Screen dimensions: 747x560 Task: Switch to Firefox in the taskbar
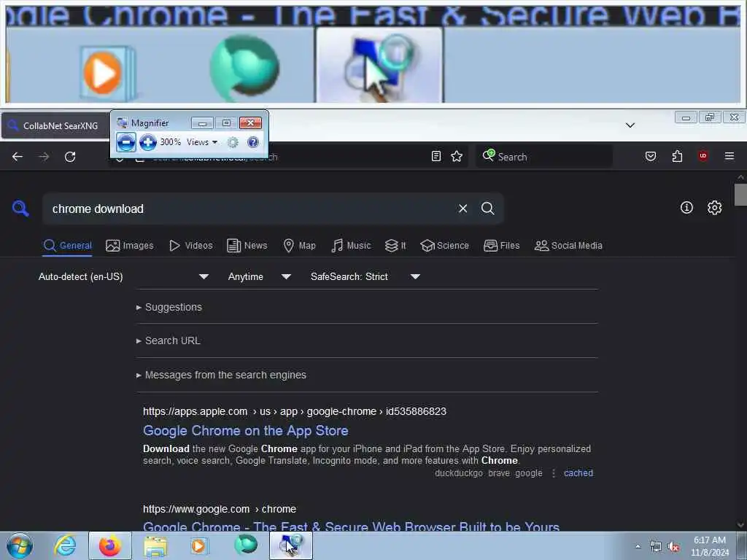pyautogui.click(x=110, y=545)
